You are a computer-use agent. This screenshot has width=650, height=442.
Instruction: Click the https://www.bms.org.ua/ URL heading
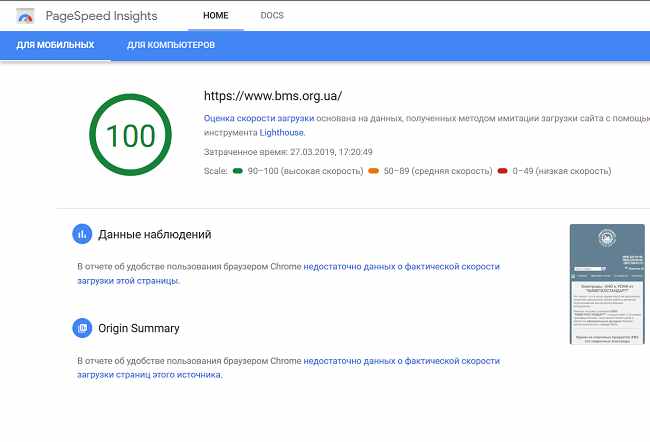pyautogui.click(x=273, y=96)
